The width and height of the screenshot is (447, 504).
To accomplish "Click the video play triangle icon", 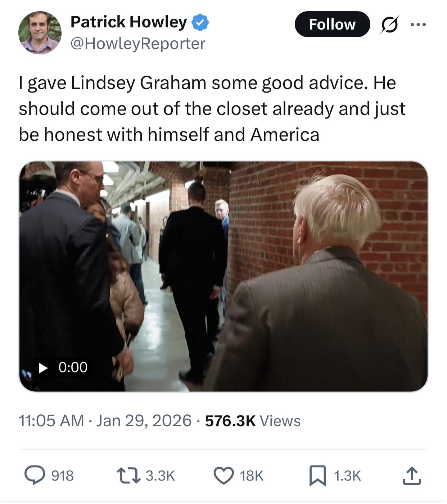I will [43, 367].
